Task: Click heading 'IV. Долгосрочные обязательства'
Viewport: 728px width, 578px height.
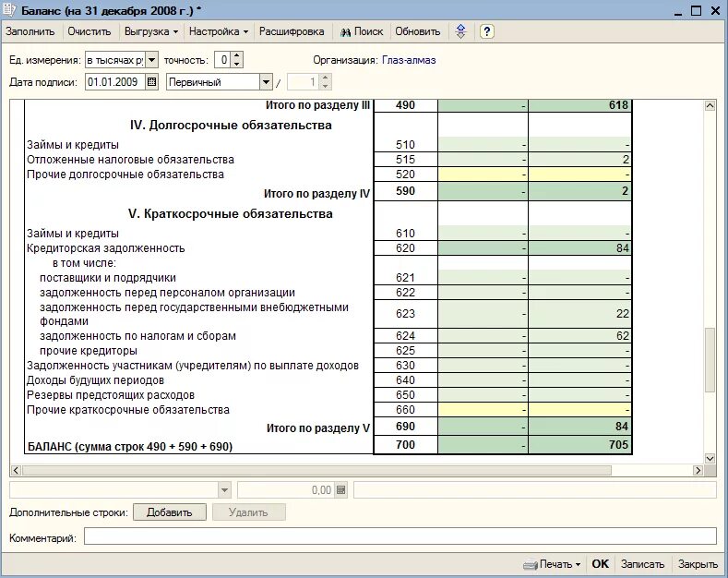Action: tap(231, 125)
